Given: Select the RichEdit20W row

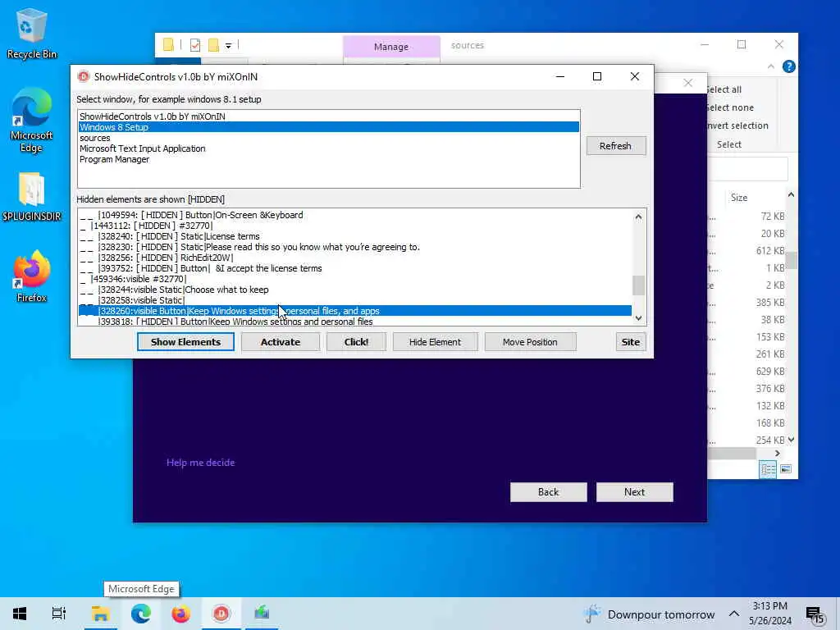Looking at the screenshot, I should pyautogui.click(x=354, y=258).
